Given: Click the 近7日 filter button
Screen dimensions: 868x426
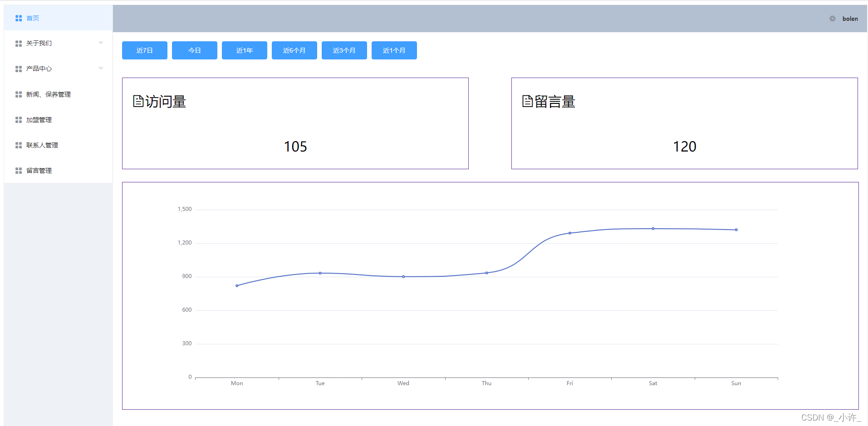Looking at the screenshot, I should tap(145, 50).
